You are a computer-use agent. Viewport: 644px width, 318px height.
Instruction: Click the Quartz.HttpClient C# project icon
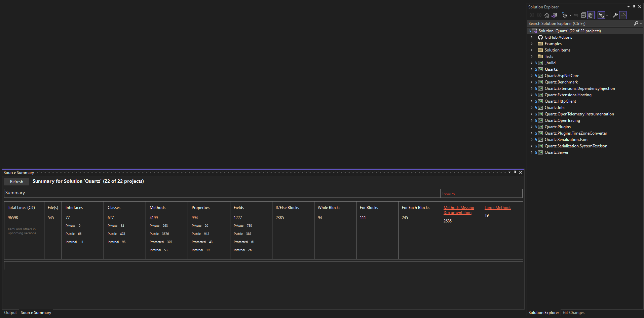[540, 101]
